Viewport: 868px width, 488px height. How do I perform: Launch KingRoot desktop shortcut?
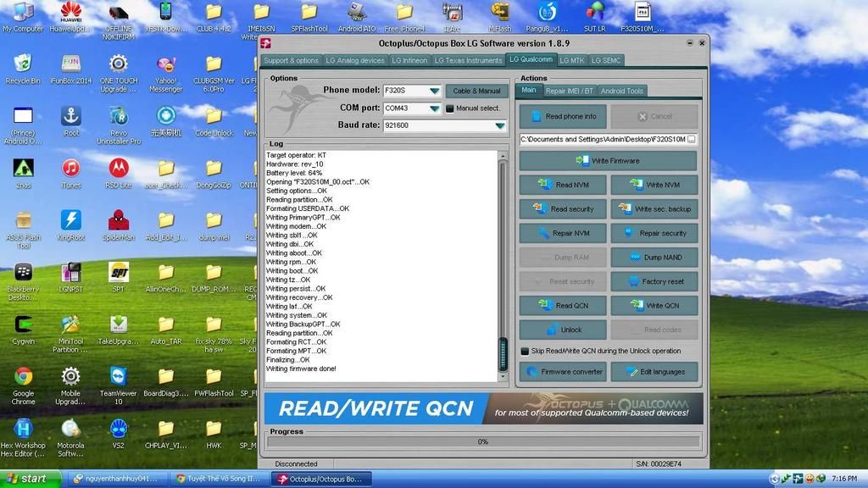coord(71,225)
